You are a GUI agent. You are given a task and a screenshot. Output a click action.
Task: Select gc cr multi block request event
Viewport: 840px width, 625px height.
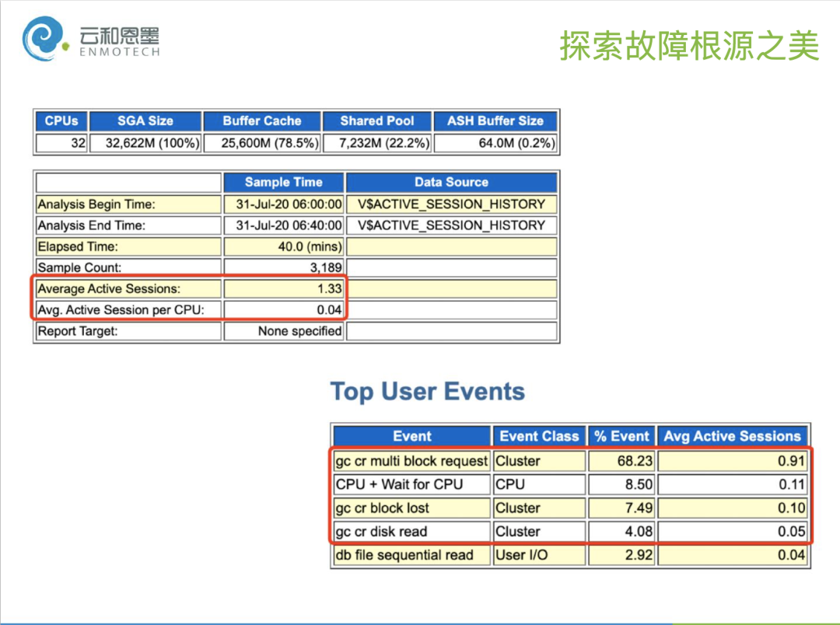(x=412, y=461)
